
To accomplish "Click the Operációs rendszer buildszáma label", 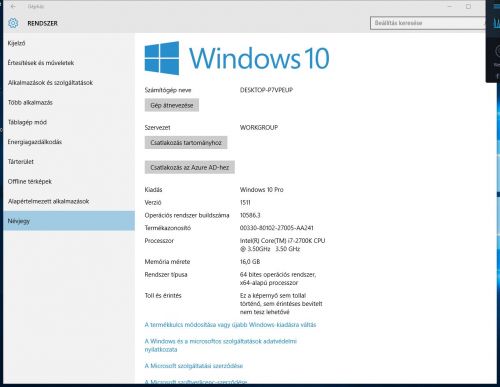I will click(x=187, y=215).
